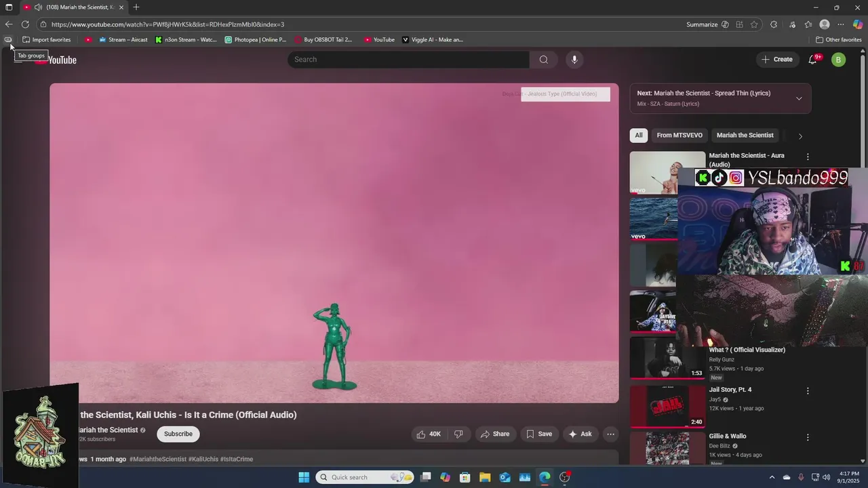Click the Create button in YouTube header
The image size is (868, 488).
pyautogui.click(x=776, y=60)
